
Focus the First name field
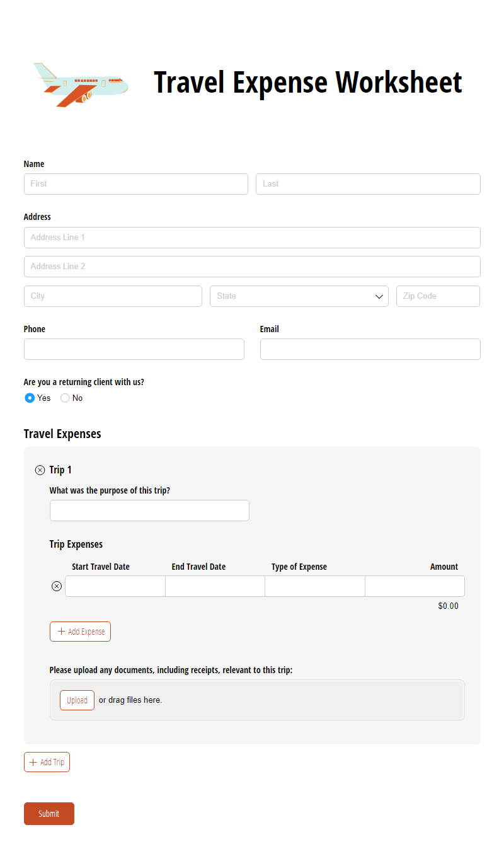[136, 184]
